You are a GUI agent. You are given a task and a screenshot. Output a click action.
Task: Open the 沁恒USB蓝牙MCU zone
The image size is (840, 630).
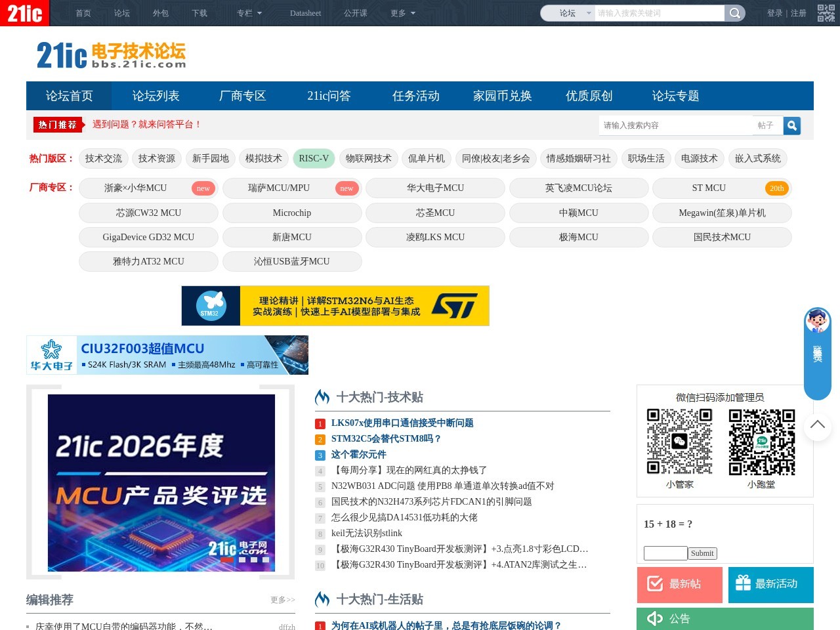click(292, 261)
